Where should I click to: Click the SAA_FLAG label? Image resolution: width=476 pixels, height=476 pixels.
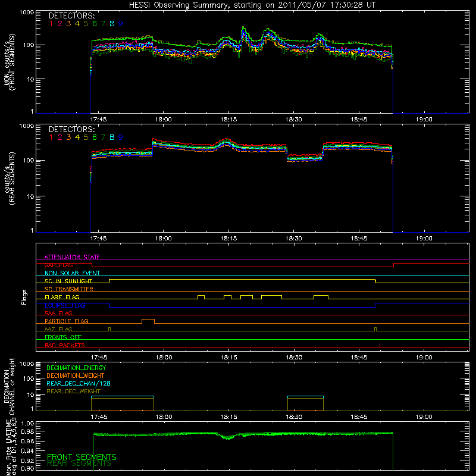pos(58,313)
